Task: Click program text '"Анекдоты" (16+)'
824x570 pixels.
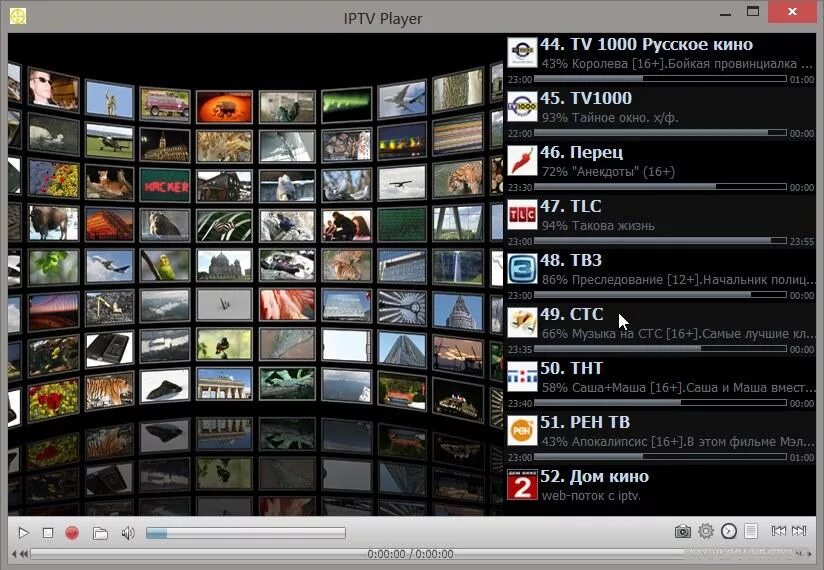Action: (x=623, y=172)
